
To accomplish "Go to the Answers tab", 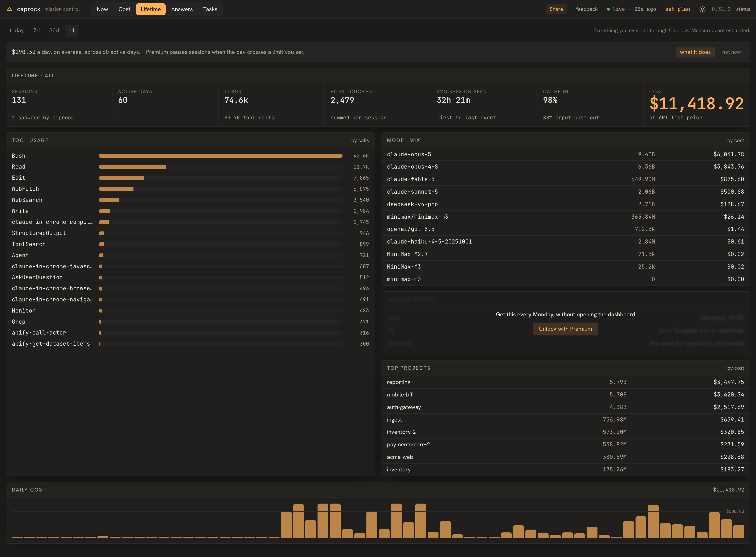I will pyautogui.click(x=182, y=9).
